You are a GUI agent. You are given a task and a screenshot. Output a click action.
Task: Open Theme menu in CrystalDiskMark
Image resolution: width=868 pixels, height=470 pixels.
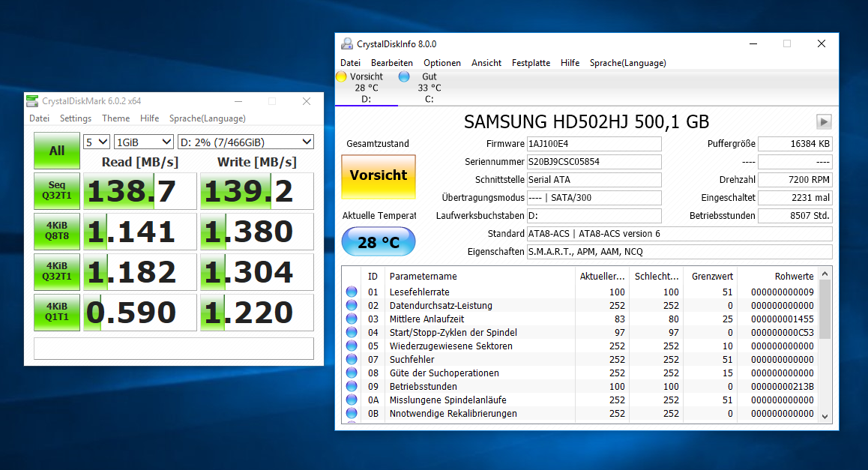click(115, 118)
